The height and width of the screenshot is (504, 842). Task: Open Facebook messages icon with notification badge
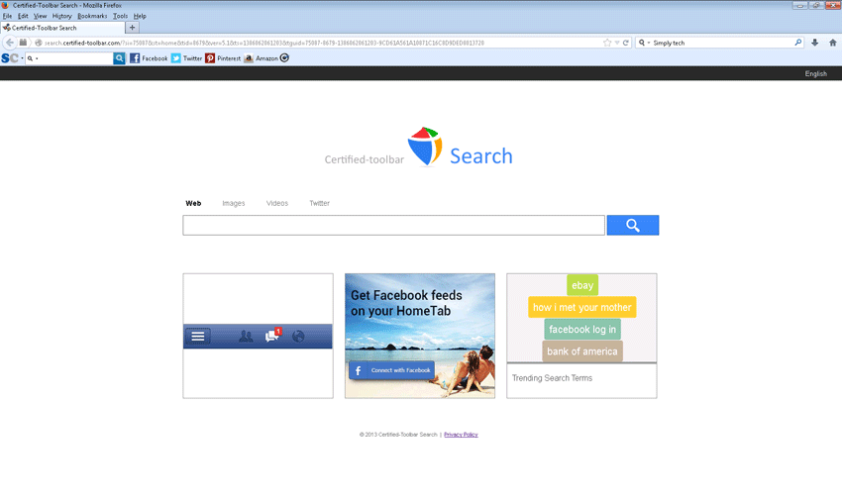272,337
